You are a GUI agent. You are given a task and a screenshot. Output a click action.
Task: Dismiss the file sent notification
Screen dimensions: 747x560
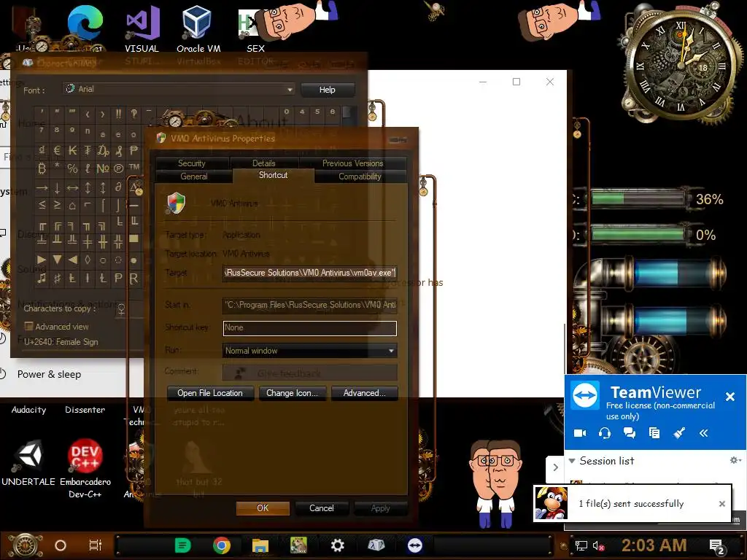coord(721,504)
